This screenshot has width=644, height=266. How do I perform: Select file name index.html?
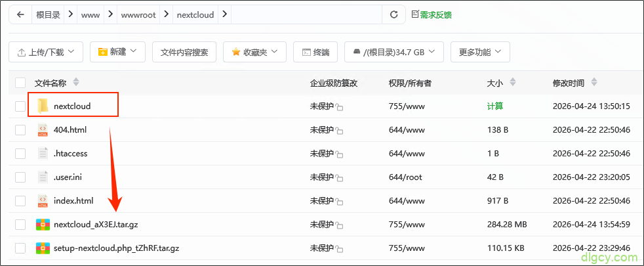click(73, 201)
